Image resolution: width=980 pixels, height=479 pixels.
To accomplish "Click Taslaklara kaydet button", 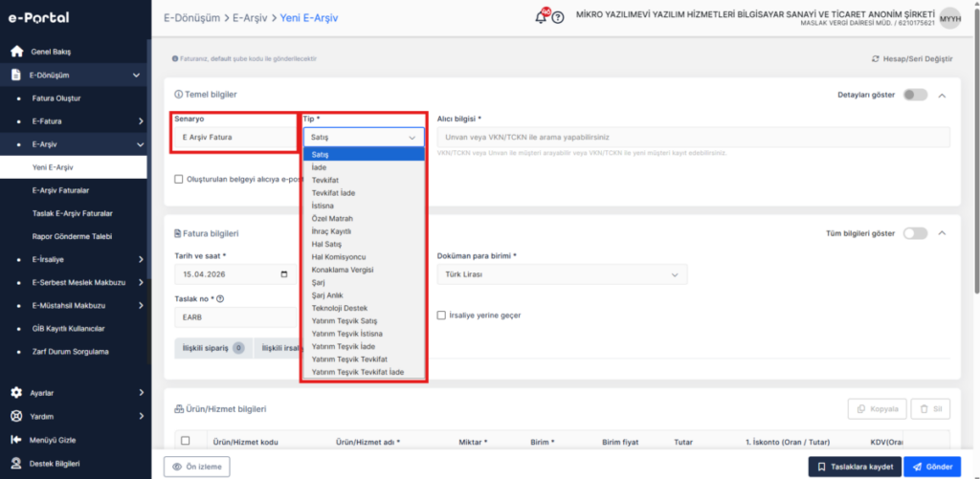I will pos(855,467).
